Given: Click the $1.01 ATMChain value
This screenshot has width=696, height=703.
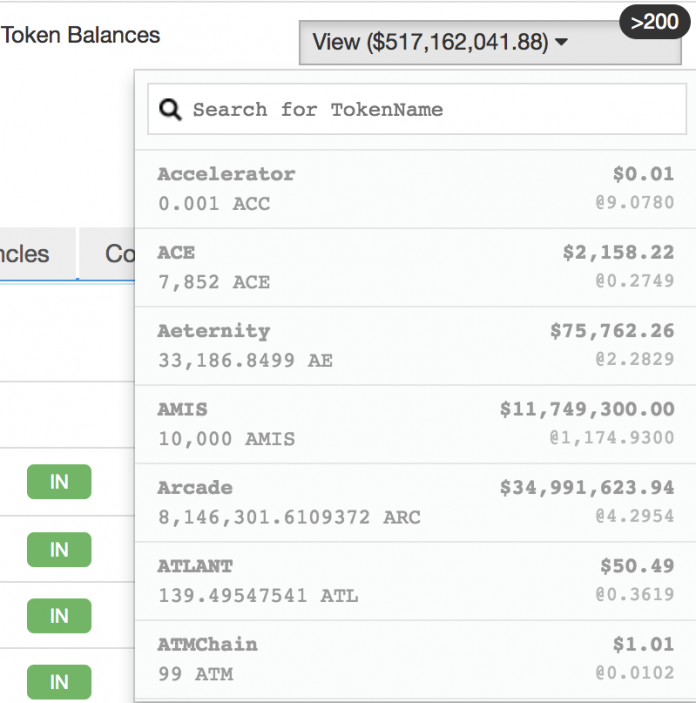Looking at the screenshot, I should click(643, 645).
